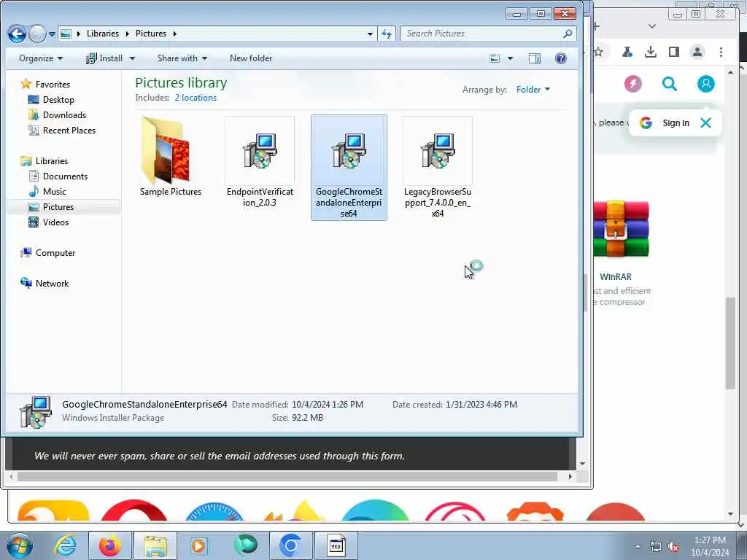The height and width of the screenshot is (560, 747).
Task: Toggle the preview pane
Action: point(535,58)
